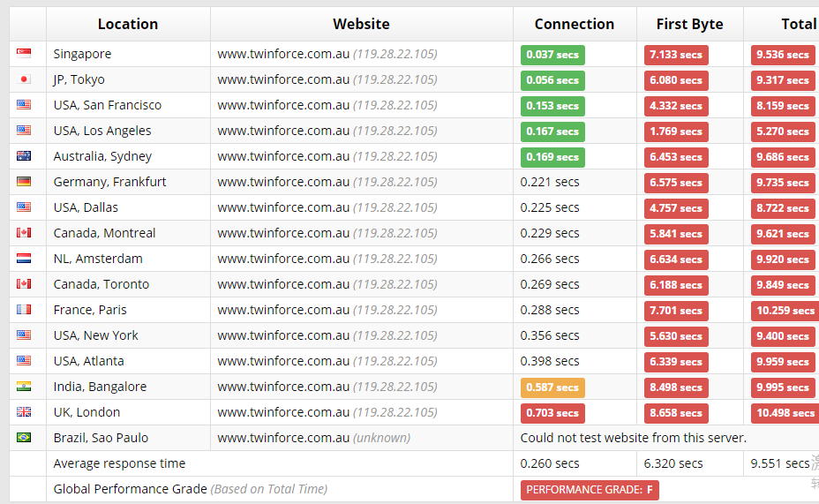Click the Japan flag icon
The width and height of the screenshot is (819, 504).
click(x=24, y=79)
